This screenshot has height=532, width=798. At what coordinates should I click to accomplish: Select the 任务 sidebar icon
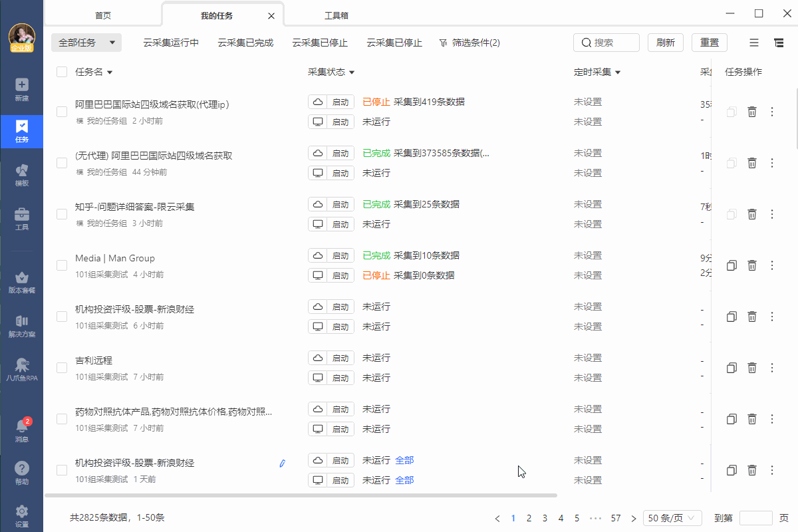click(21, 132)
